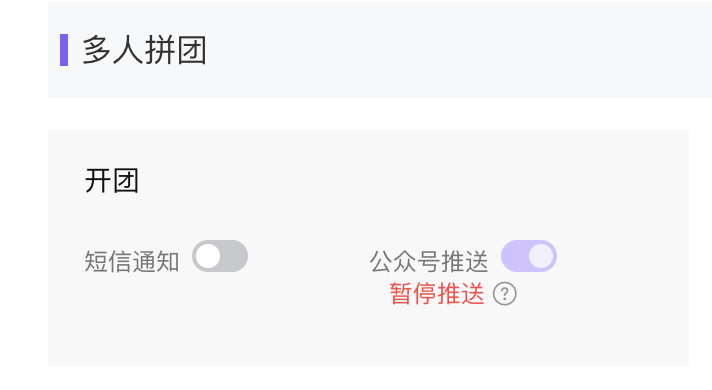This screenshot has width=712, height=390.
Task: Enable the 短信通知 switch
Action: point(220,256)
